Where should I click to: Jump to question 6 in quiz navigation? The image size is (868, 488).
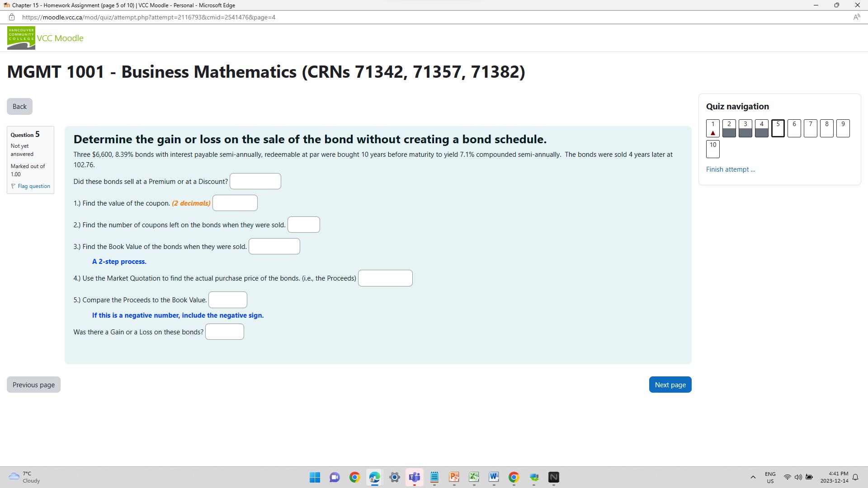794,128
